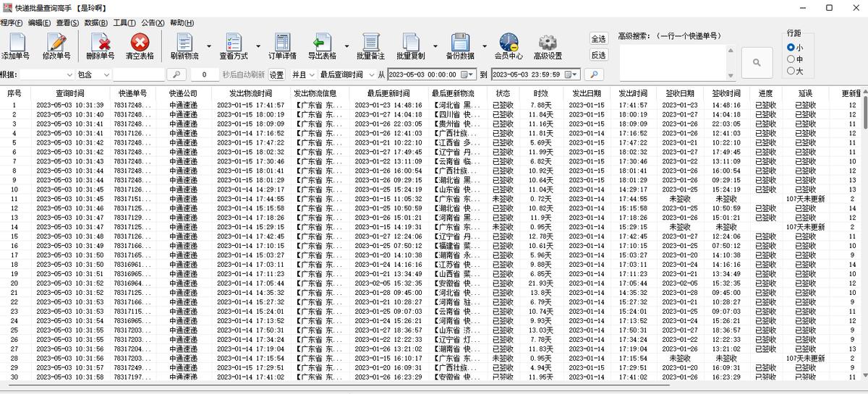Open the 查看 menu

67,23
